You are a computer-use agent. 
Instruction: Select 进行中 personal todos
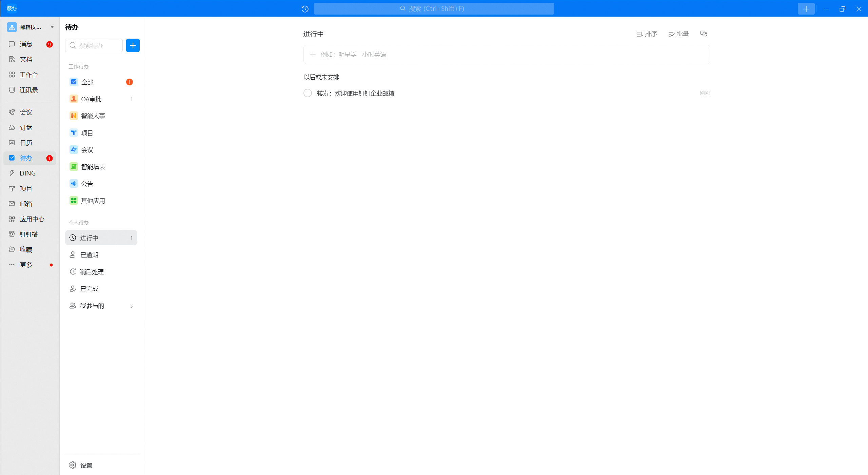tap(101, 238)
